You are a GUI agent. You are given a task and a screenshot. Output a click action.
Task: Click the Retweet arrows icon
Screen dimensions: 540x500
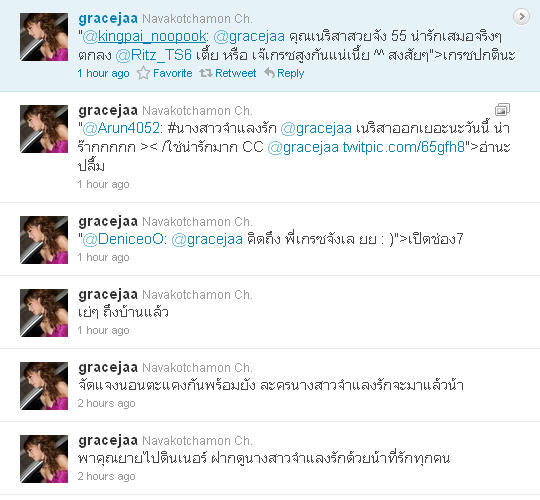206,73
